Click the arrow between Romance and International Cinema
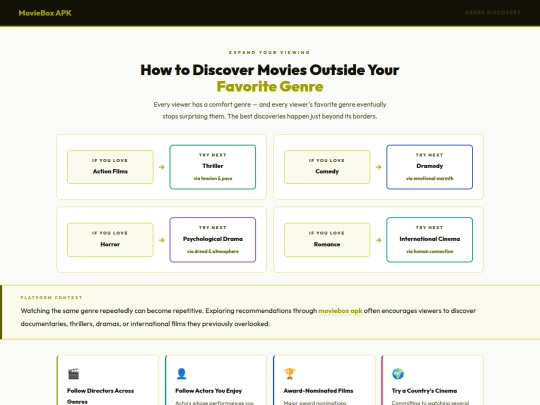 pyautogui.click(x=378, y=240)
